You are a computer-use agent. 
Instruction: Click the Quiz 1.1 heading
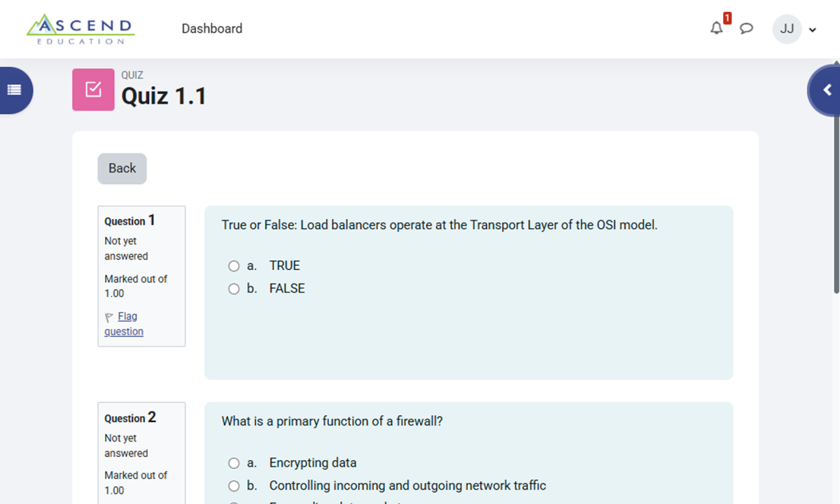tap(164, 95)
